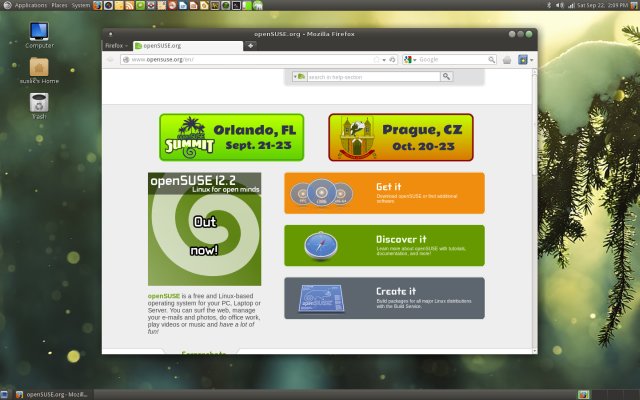Image resolution: width=640 pixels, height=400 pixels.
Task: Open the System menu
Action: pyautogui.click(x=80, y=5)
